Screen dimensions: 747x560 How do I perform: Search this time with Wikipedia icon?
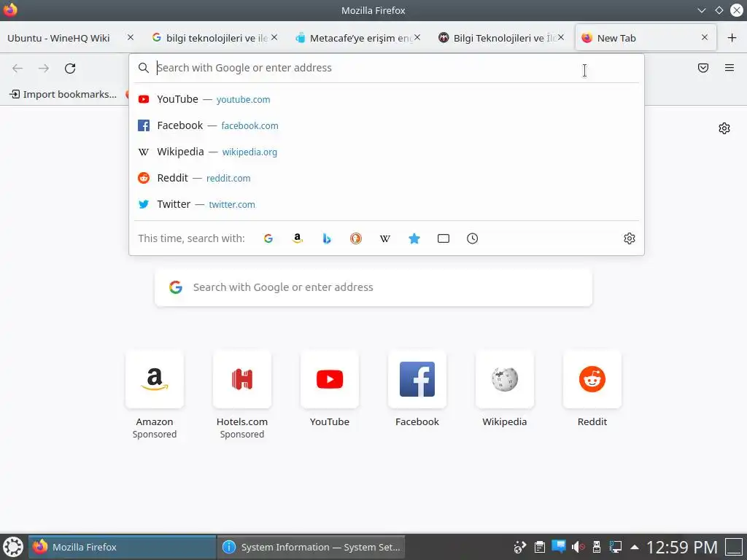point(385,238)
